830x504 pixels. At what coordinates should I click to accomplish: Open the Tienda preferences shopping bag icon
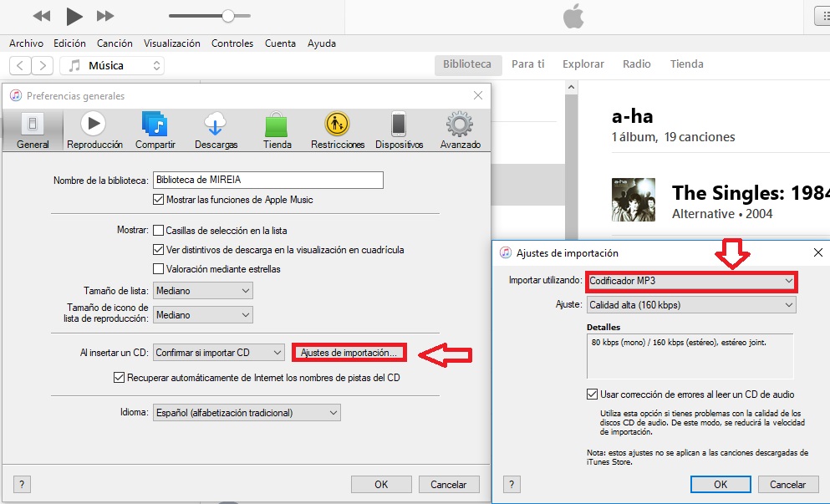(x=277, y=130)
